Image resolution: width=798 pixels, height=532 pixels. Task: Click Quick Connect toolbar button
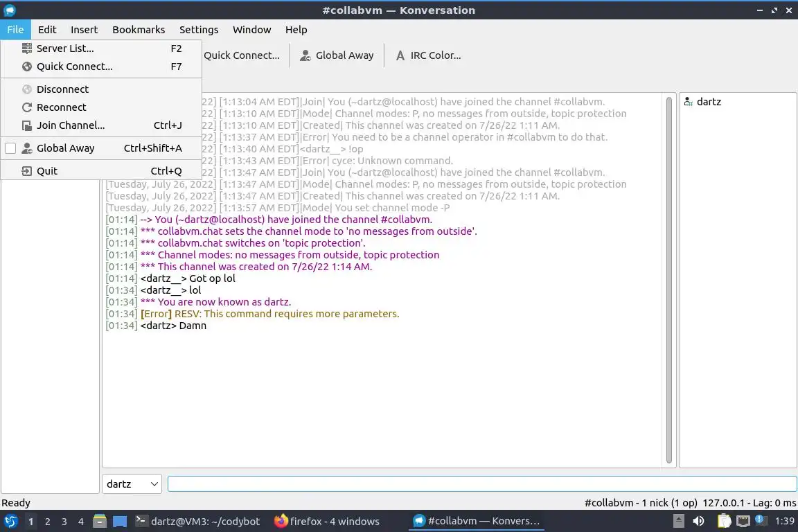click(x=242, y=55)
